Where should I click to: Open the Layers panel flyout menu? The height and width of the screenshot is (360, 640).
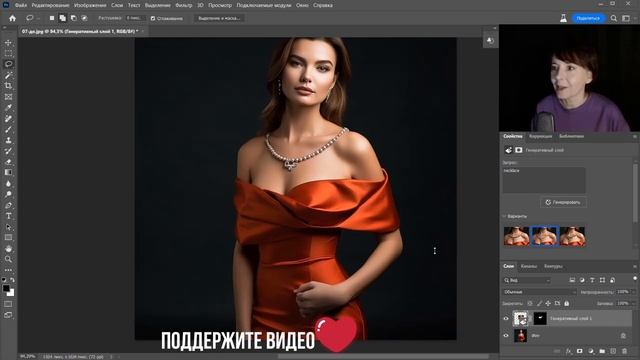pyautogui.click(x=635, y=266)
